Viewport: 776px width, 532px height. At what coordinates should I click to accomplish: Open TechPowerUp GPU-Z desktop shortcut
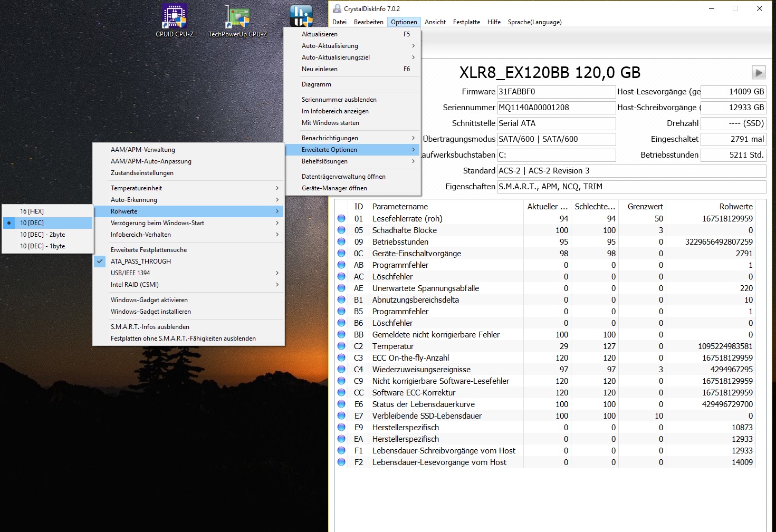(237, 21)
